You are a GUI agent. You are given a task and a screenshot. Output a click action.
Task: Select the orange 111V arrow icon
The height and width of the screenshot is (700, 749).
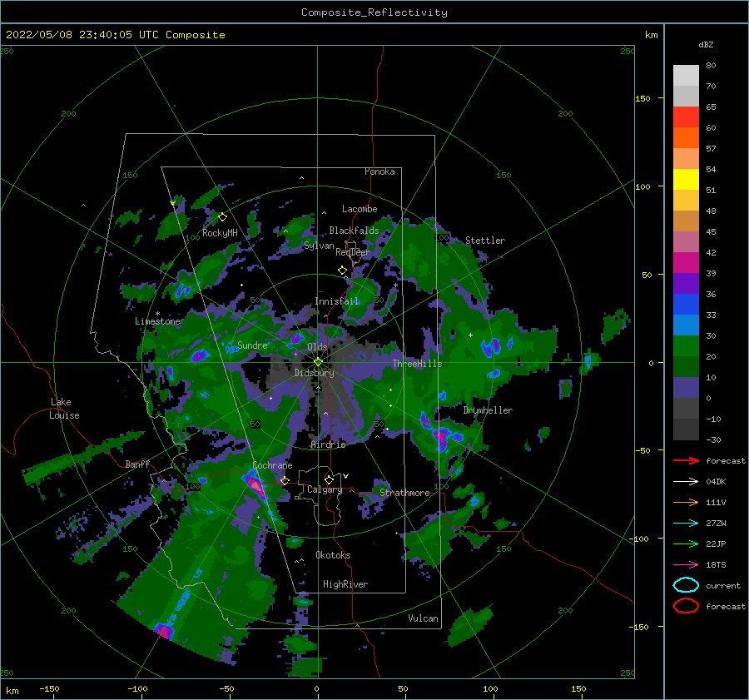click(x=686, y=502)
